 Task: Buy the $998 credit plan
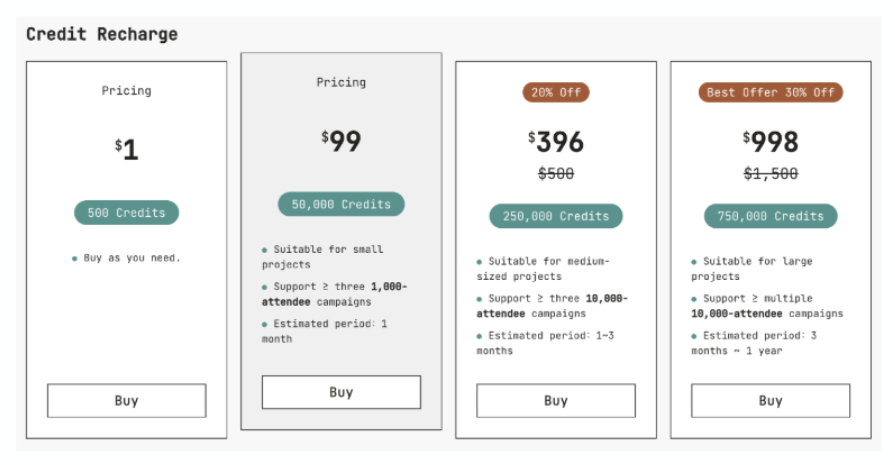[771, 401]
